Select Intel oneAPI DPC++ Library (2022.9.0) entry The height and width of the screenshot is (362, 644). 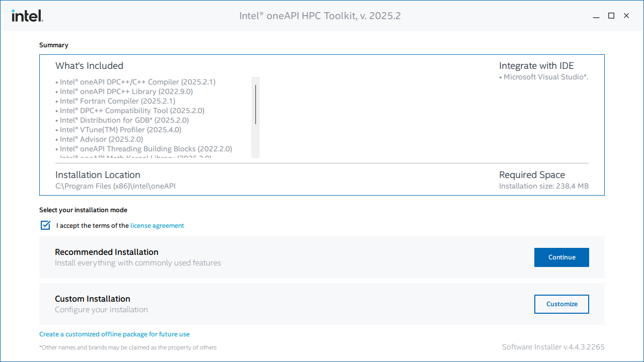click(124, 92)
